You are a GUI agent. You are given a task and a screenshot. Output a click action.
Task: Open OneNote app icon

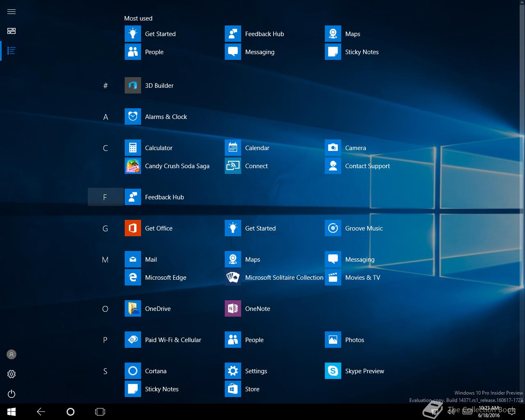[233, 308]
